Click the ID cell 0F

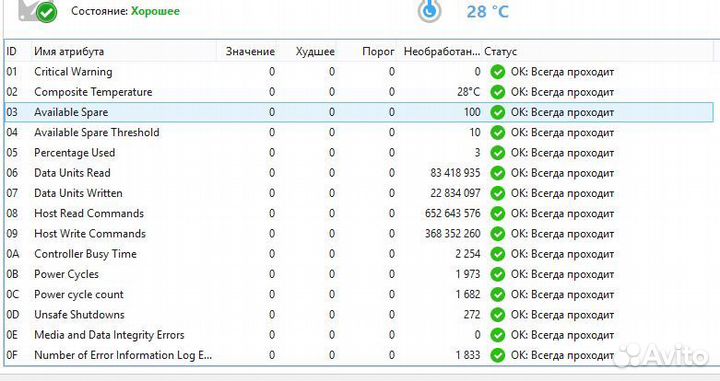point(12,355)
